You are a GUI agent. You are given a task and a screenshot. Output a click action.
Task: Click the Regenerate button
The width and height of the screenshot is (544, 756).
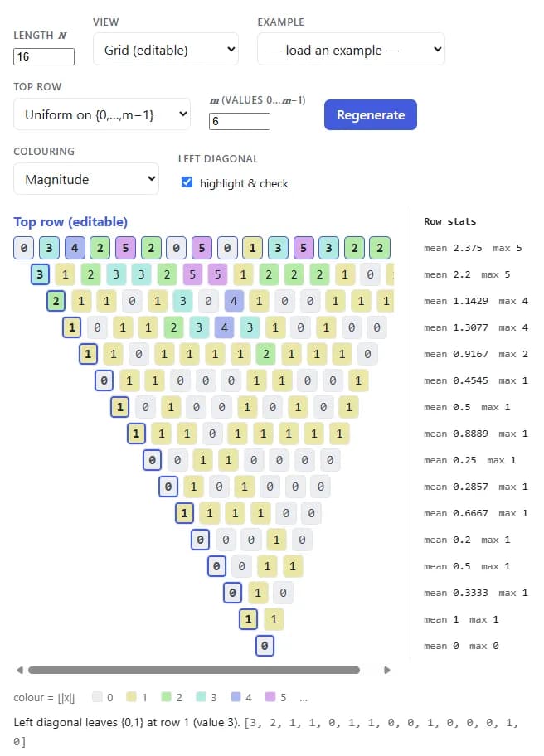point(371,114)
